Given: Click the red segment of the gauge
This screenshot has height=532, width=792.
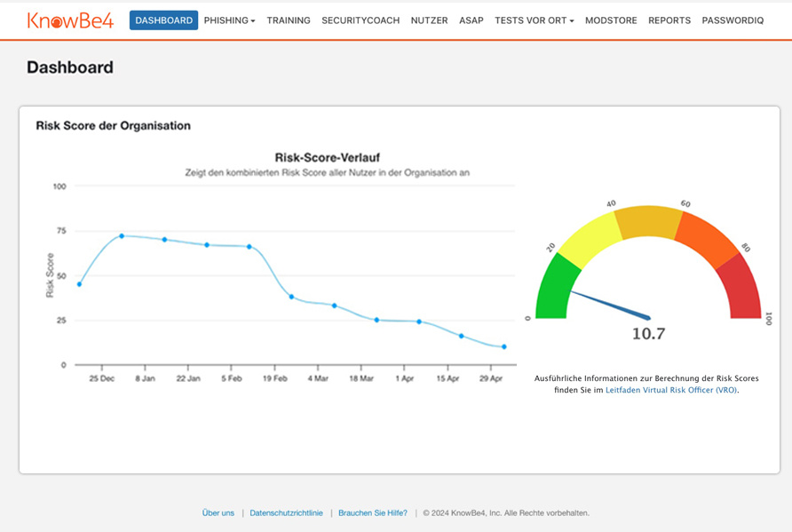Looking at the screenshot, I should coord(744,289).
